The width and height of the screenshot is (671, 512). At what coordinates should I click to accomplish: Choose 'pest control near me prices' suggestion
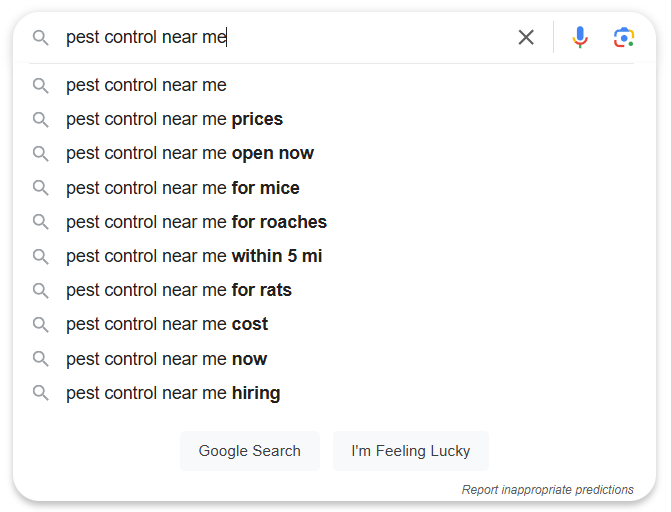coord(334,119)
